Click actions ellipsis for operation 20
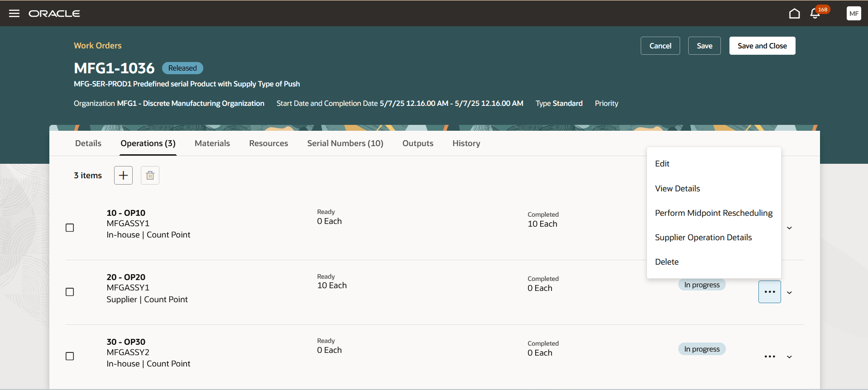The image size is (868, 390). tap(769, 292)
